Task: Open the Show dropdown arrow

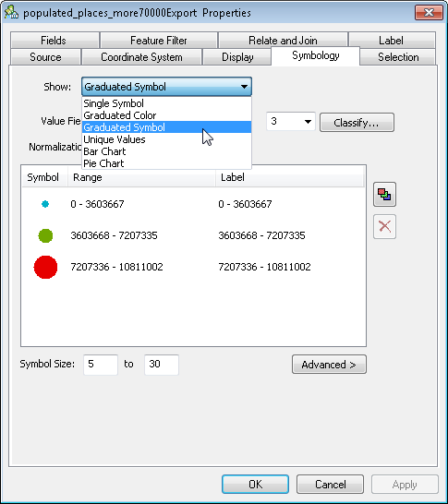Action: click(x=244, y=87)
